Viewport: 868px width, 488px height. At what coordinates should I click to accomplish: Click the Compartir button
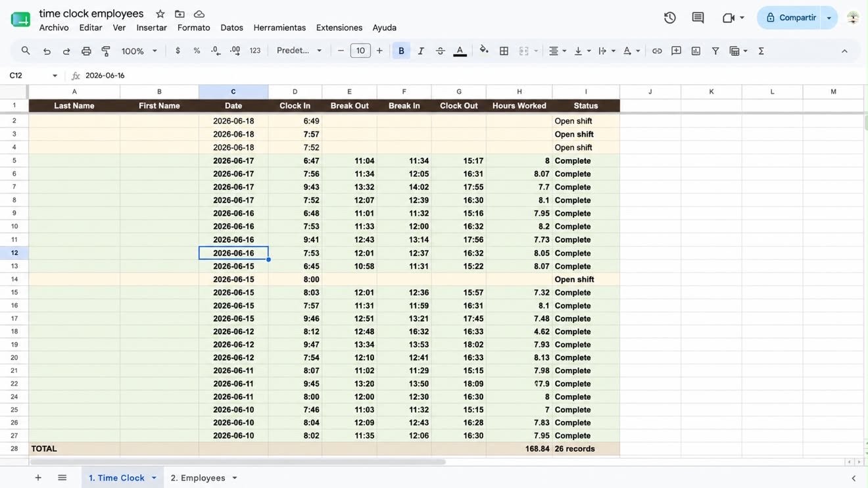point(790,18)
